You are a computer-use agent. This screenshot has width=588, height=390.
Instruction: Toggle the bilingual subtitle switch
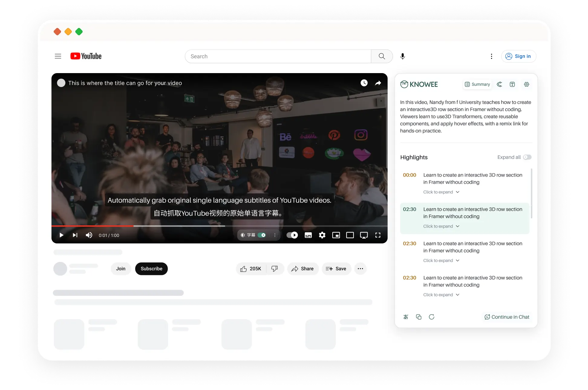pyautogui.click(x=262, y=235)
